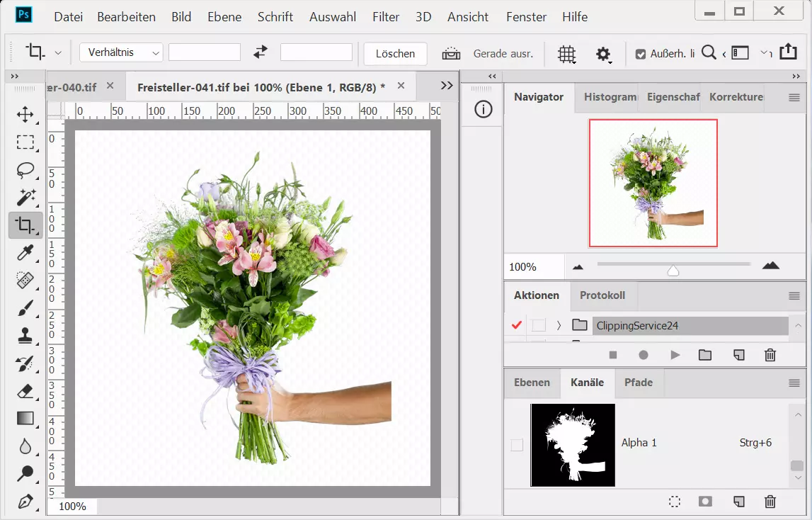Screen dimensions: 812x520
Task: Toggle the 'Außerh.' delete cropped pixels checkbox
Action: tap(640, 54)
